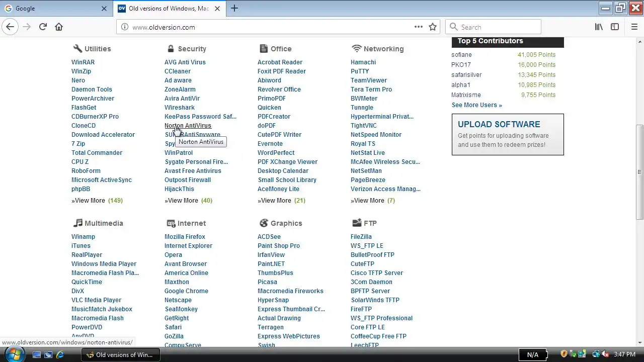Image resolution: width=644 pixels, height=362 pixels.
Task: Open the VLC Media Player link
Action: 96,300
